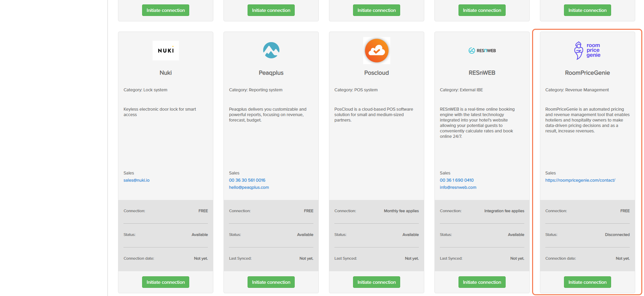The height and width of the screenshot is (296, 644).
Task: Click 'Category: Revenue Management' text
Action: tap(577, 90)
